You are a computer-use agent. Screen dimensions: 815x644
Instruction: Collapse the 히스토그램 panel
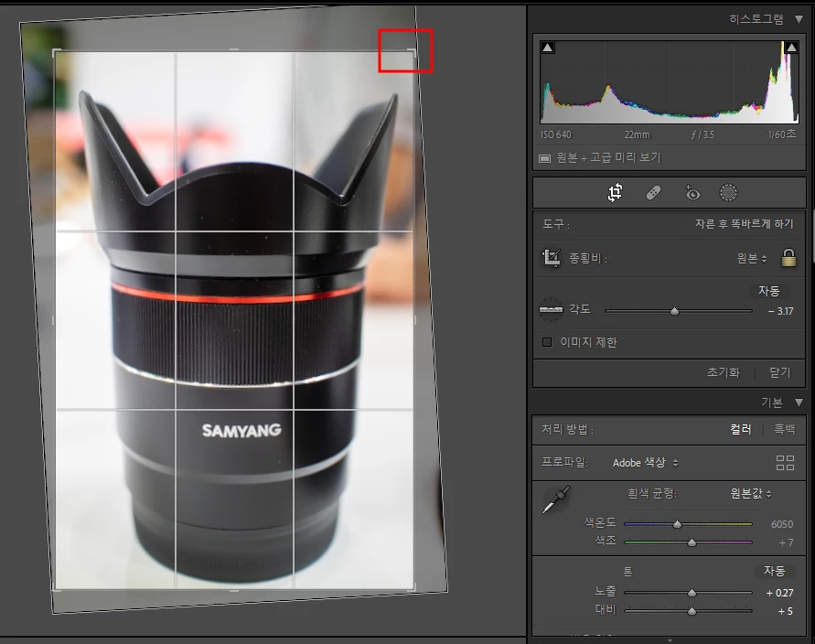[x=799, y=20]
